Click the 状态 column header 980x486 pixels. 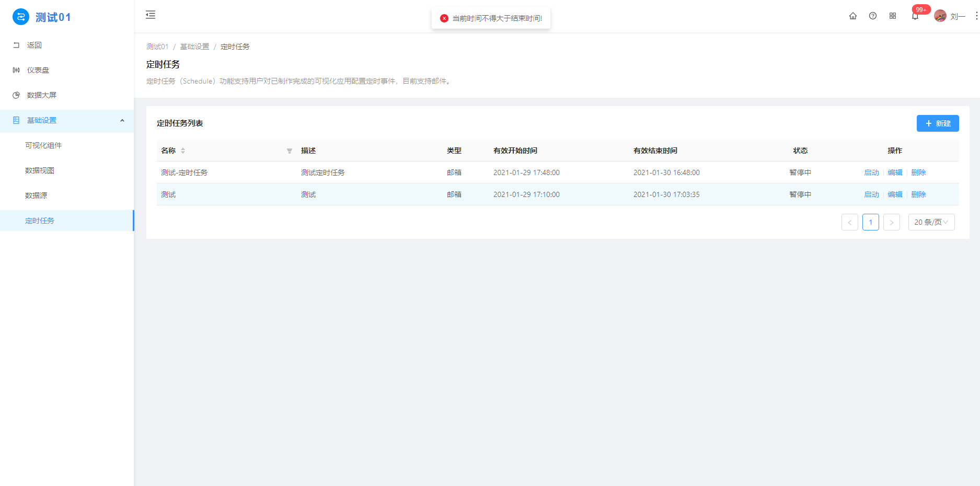pyautogui.click(x=800, y=151)
